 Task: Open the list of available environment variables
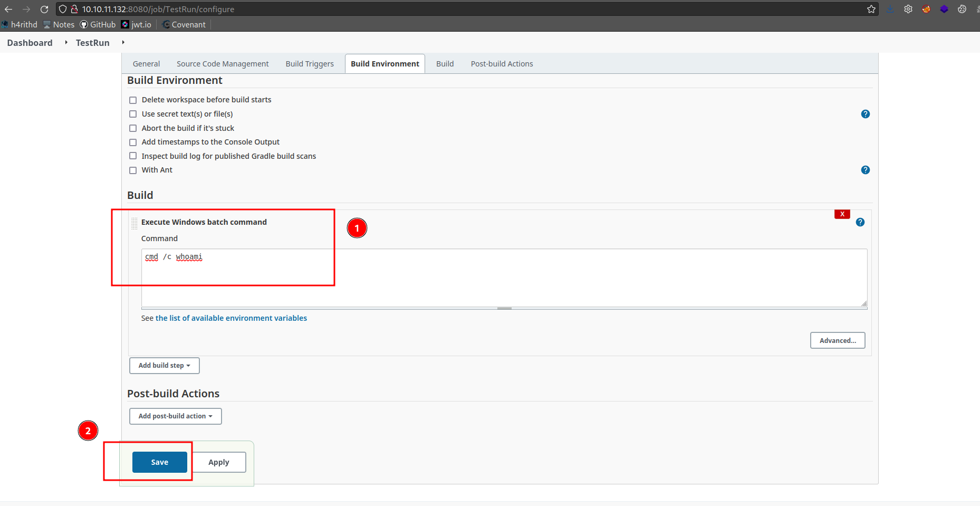click(x=231, y=318)
